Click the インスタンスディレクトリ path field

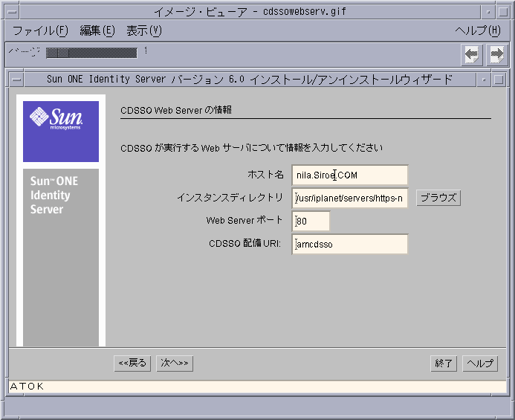350,198
